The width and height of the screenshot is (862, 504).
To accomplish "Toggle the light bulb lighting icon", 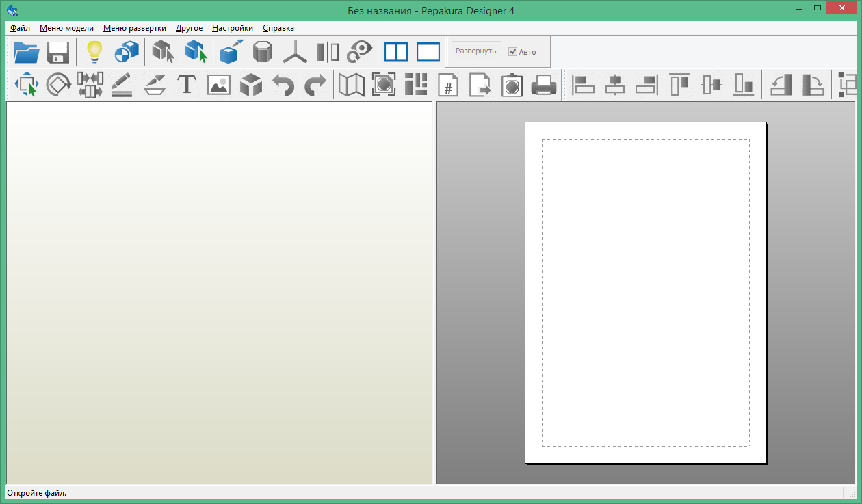I will (94, 52).
